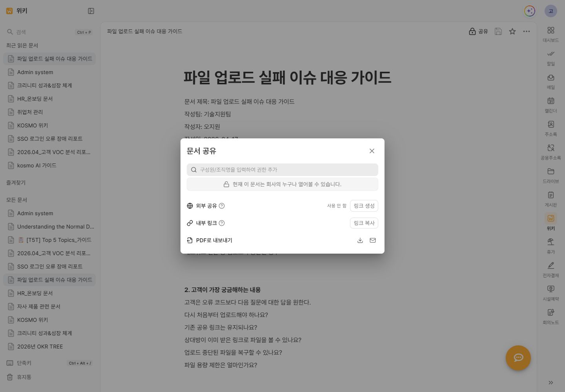
Task: Open 공용주소록 from right sidebar
Action: [x=551, y=152]
